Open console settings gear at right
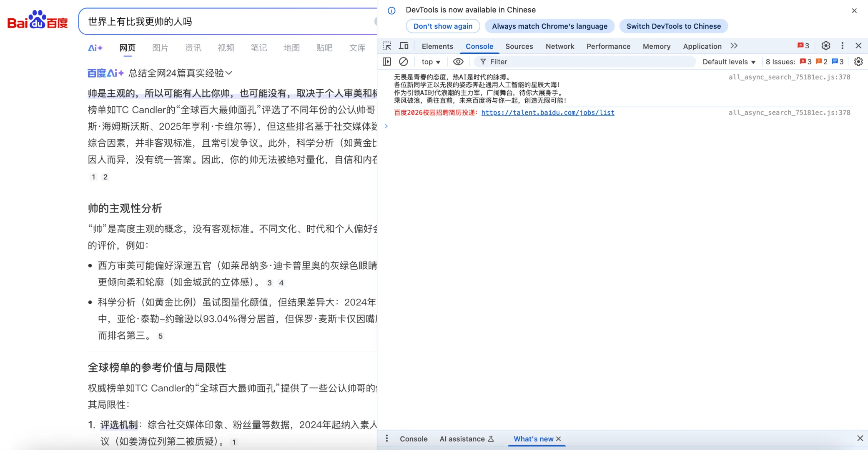 pos(858,62)
